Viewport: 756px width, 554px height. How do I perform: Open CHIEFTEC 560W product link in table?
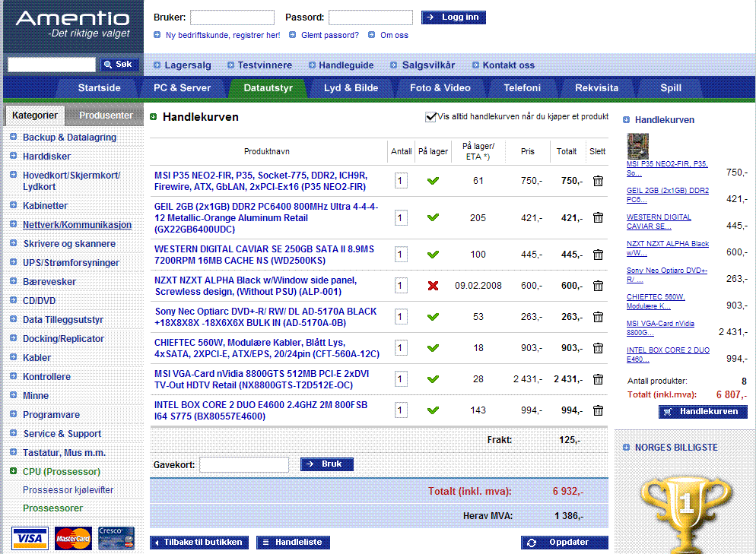[x=267, y=348]
